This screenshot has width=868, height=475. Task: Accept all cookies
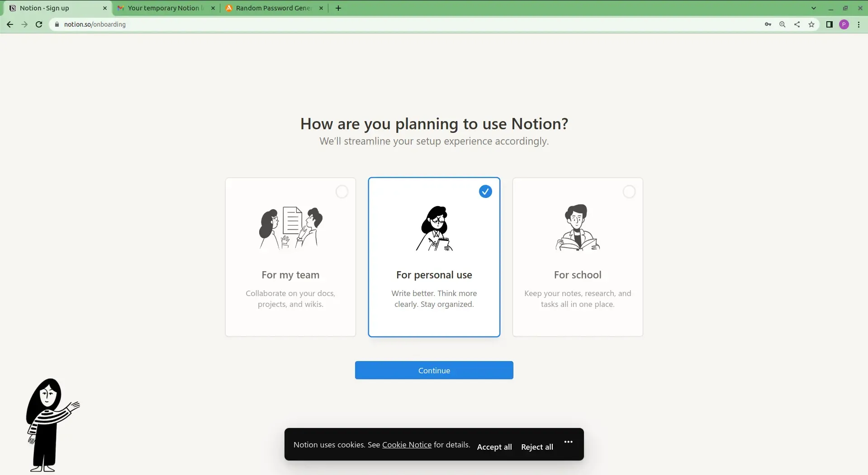point(494,447)
